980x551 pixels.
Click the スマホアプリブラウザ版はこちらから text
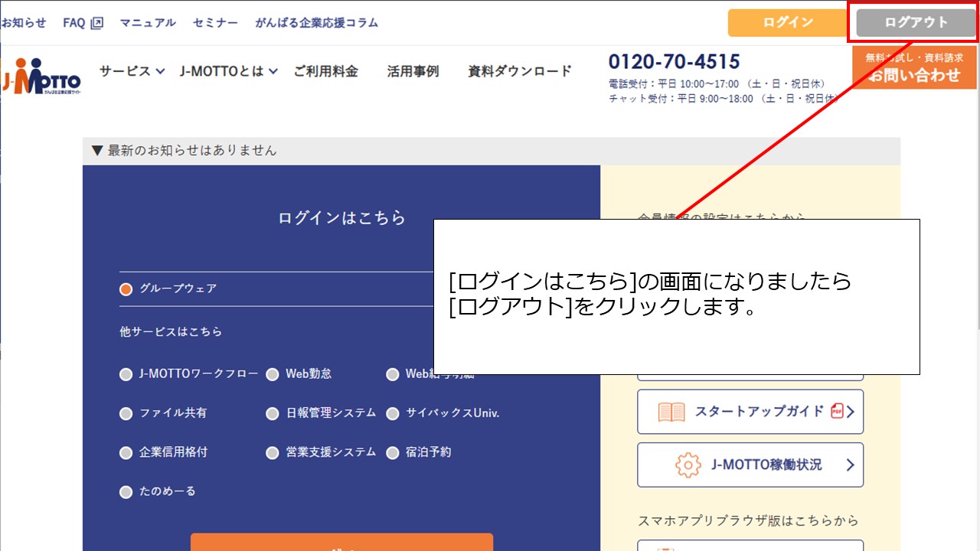[748, 520]
